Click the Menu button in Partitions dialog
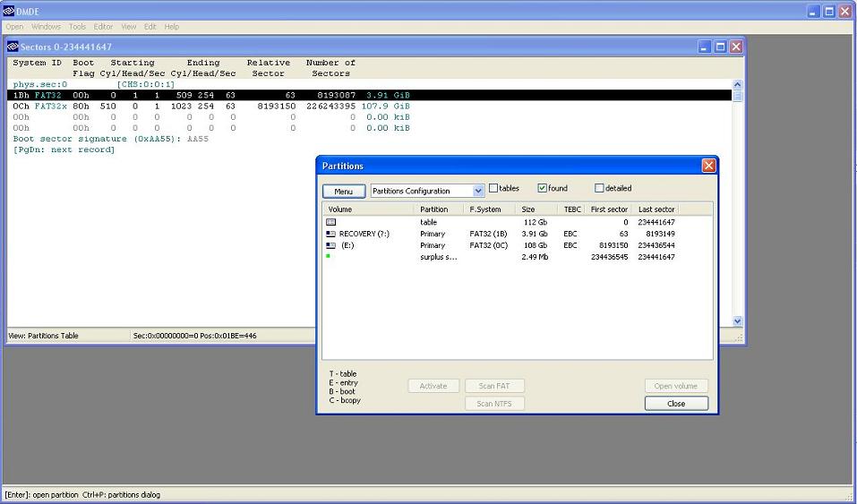The height and width of the screenshot is (504, 857). pyautogui.click(x=344, y=192)
